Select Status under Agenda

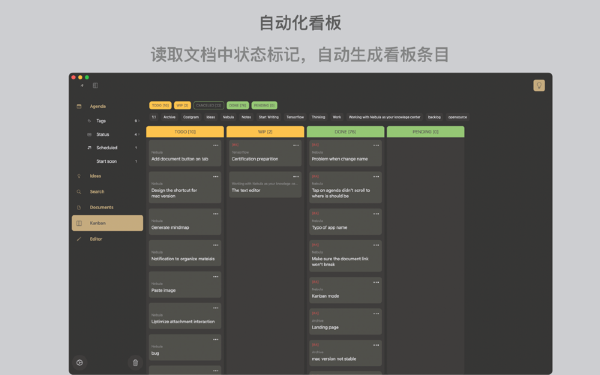click(x=103, y=134)
